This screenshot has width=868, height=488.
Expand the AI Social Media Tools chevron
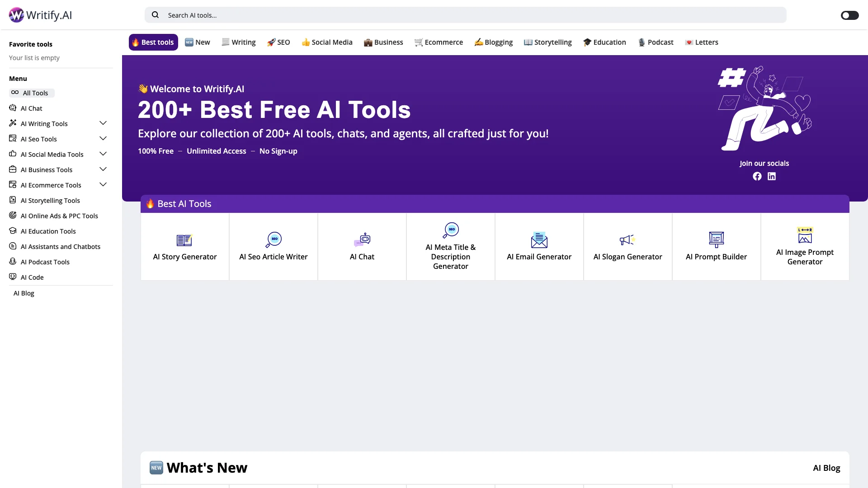click(103, 154)
